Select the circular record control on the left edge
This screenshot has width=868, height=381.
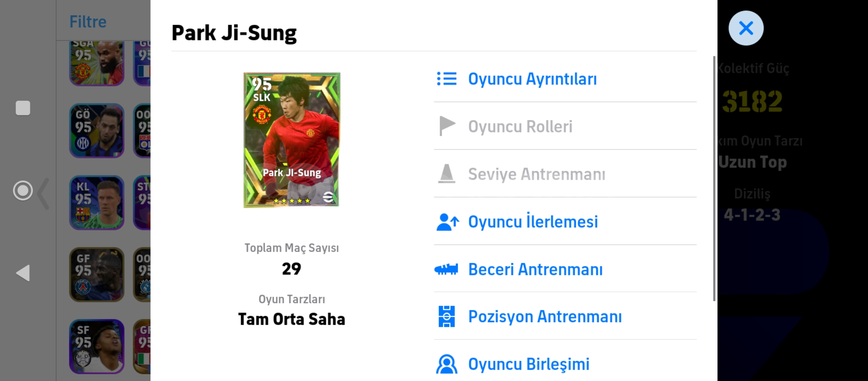pyautogui.click(x=22, y=190)
